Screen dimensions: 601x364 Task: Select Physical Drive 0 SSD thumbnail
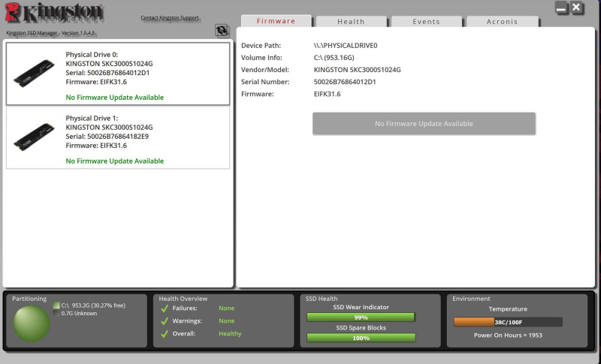(34, 73)
